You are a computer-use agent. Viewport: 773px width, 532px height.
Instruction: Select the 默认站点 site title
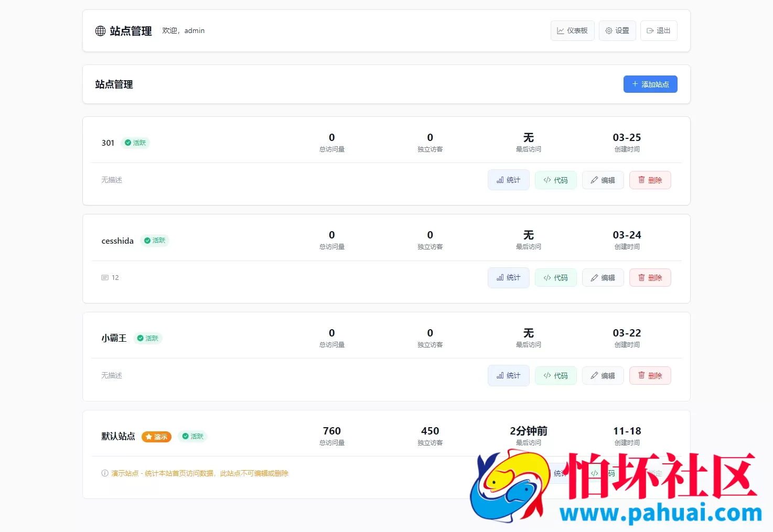[x=117, y=436]
